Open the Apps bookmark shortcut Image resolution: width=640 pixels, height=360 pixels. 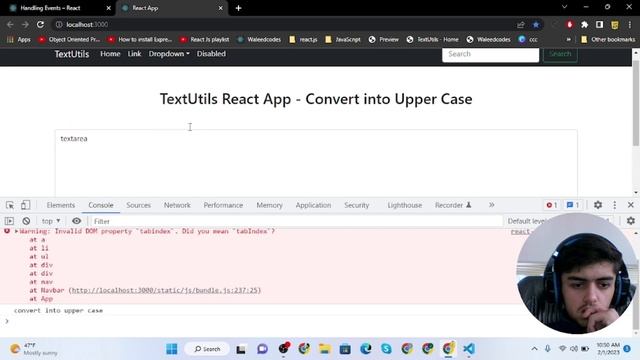click(19, 40)
